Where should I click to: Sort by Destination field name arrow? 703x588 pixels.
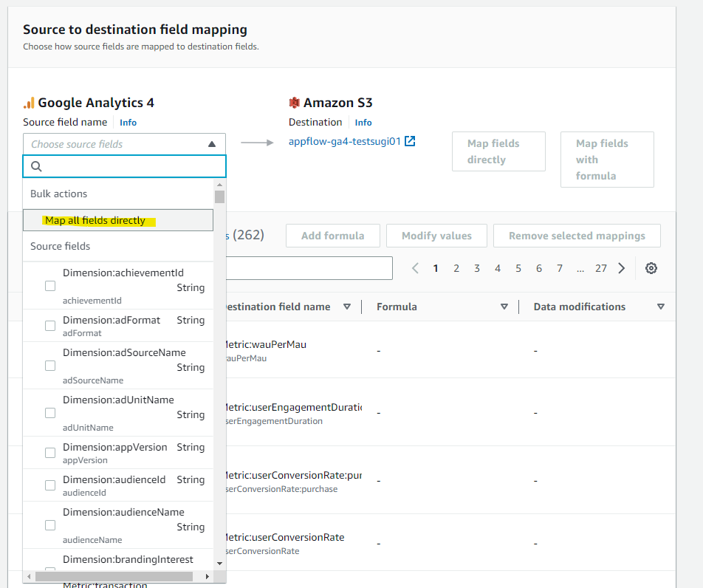pos(346,307)
